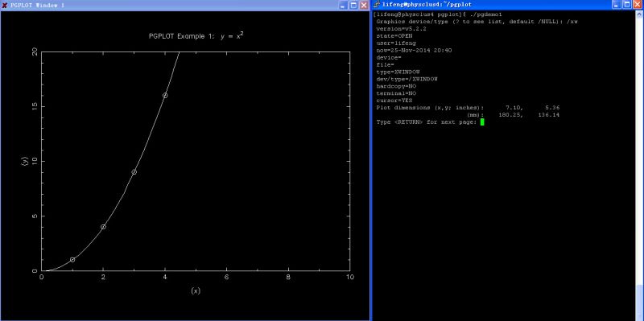Click the data point circle at x=1
This screenshot has width=644, height=321.
click(x=72, y=259)
